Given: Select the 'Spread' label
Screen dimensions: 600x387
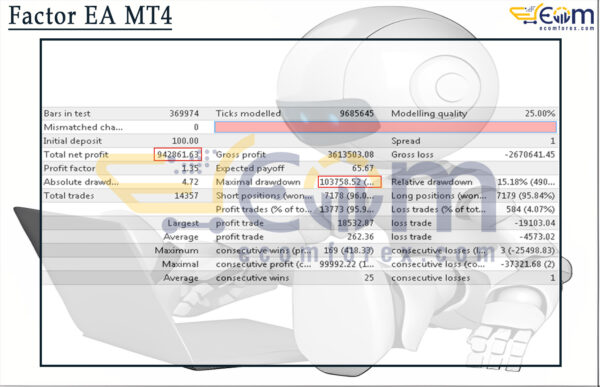Looking at the screenshot, I should click(406, 141).
